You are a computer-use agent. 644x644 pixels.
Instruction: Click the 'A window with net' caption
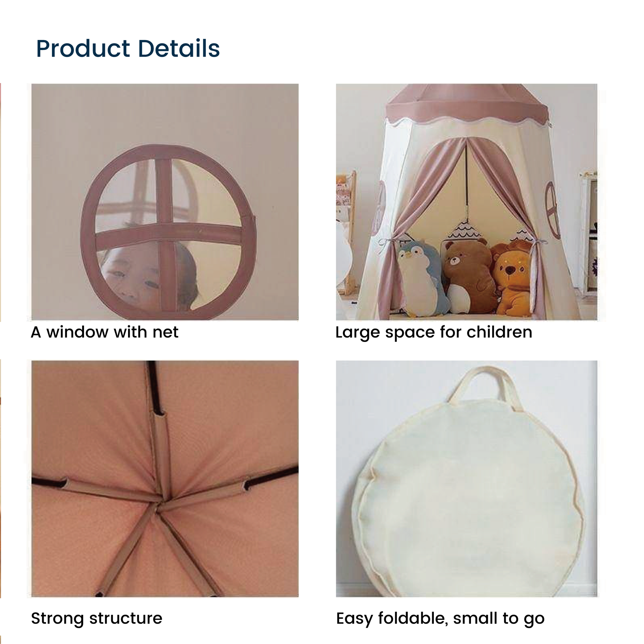pyautogui.click(x=104, y=332)
